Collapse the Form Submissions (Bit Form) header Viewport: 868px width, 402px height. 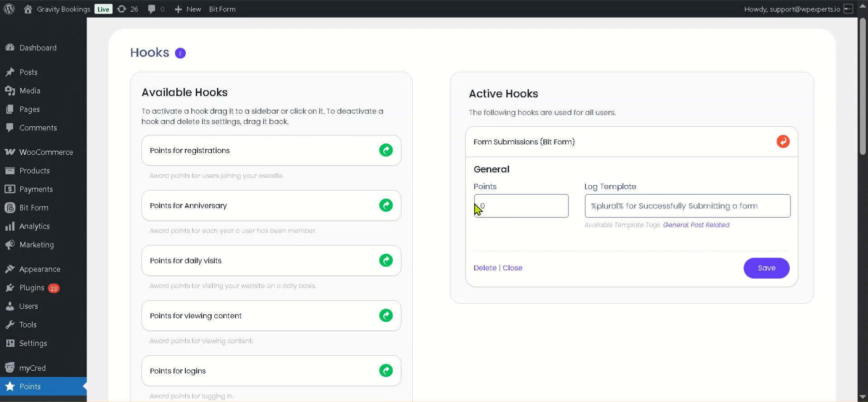pyautogui.click(x=524, y=142)
